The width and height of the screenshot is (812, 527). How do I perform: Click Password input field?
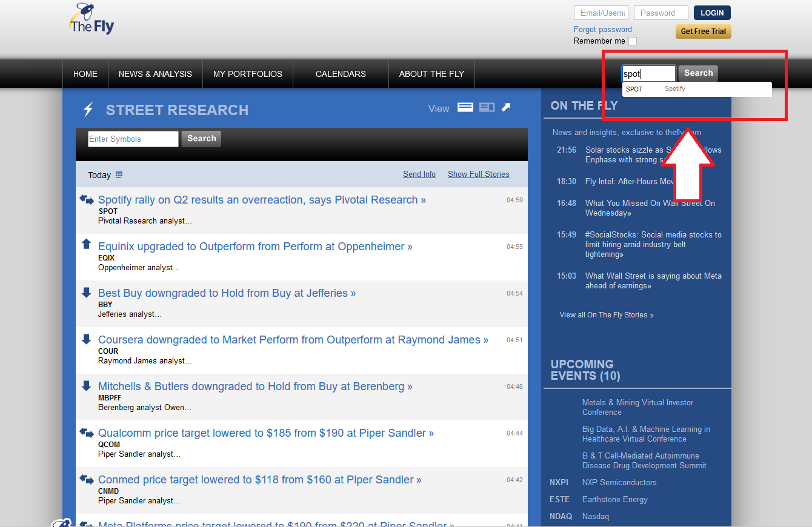coord(661,13)
